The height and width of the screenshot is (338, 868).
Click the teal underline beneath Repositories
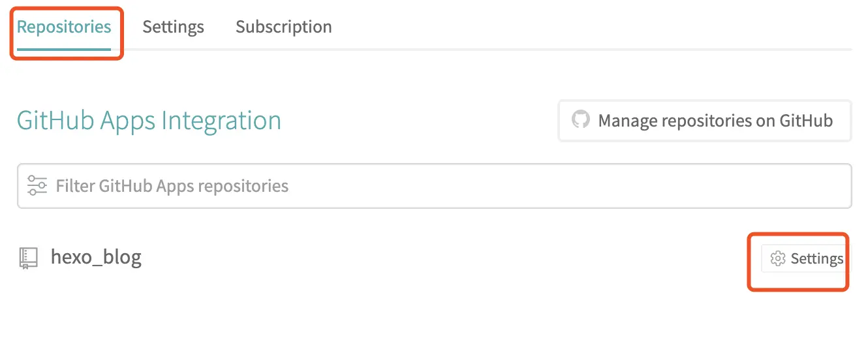[x=64, y=49]
